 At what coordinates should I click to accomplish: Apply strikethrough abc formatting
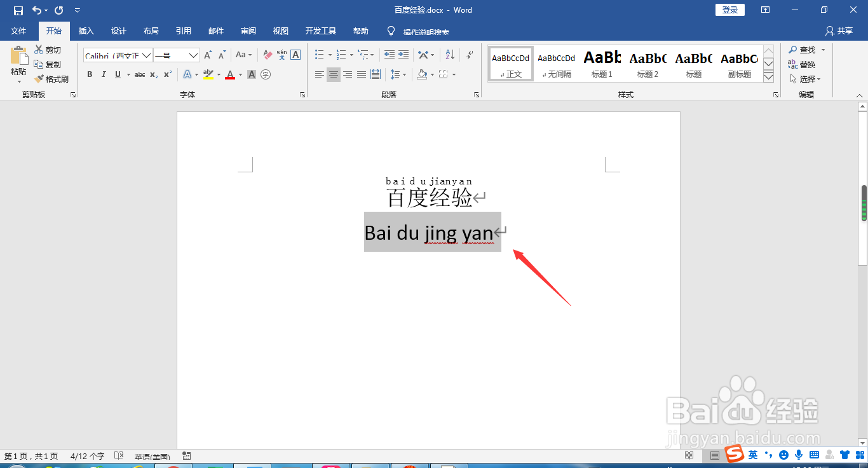[140, 74]
